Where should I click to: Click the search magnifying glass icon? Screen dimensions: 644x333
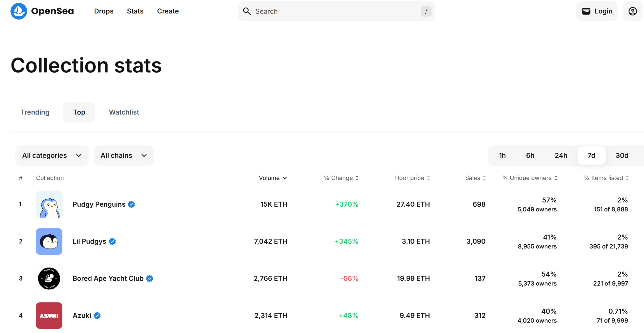coord(247,11)
